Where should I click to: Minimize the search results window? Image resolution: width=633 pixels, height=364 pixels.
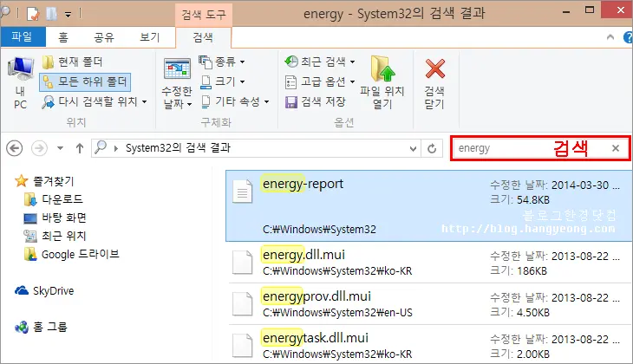[566, 12]
